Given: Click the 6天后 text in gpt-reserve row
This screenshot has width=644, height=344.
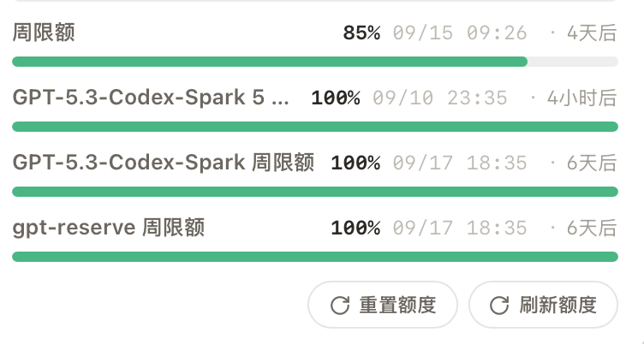Looking at the screenshot, I should (x=592, y=228).
